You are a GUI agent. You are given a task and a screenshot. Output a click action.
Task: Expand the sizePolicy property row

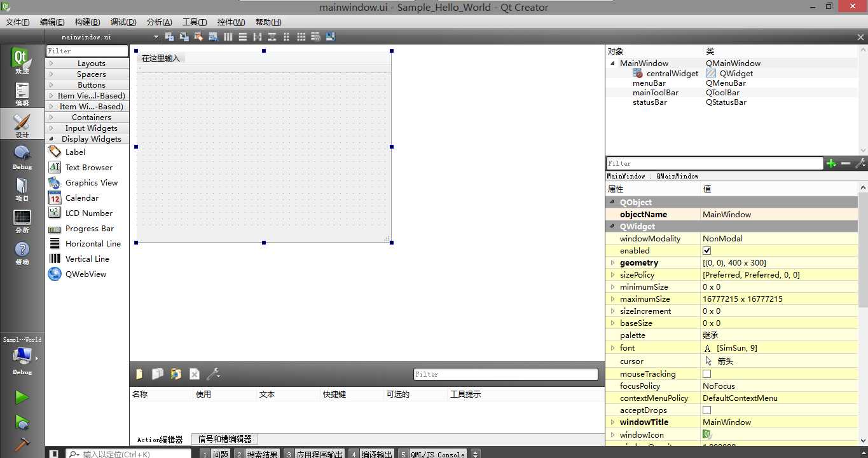[x=613, y=275]
